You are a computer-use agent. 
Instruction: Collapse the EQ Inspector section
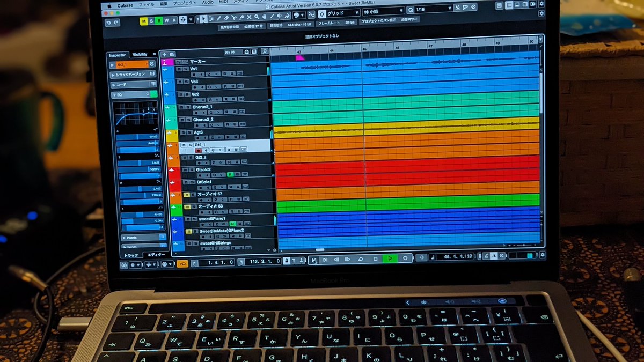[133, 95]
